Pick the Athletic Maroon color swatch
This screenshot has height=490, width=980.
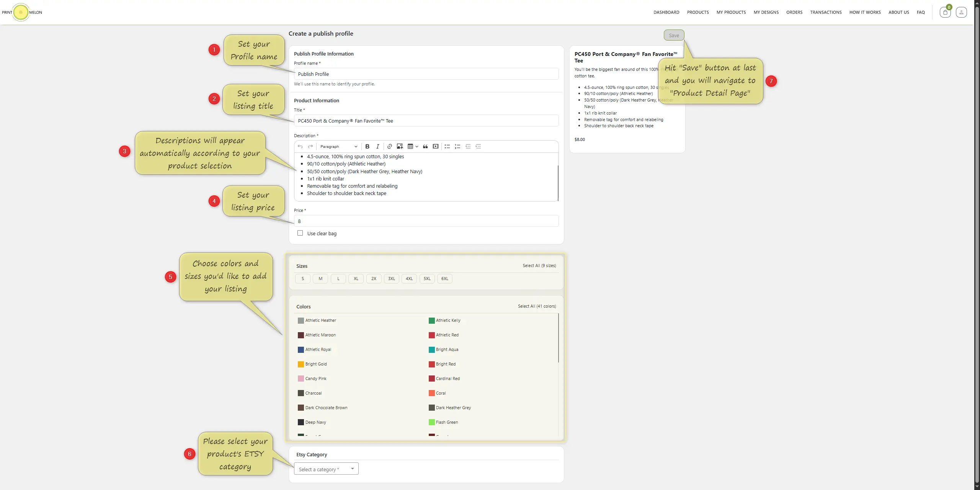pos(301,335)
